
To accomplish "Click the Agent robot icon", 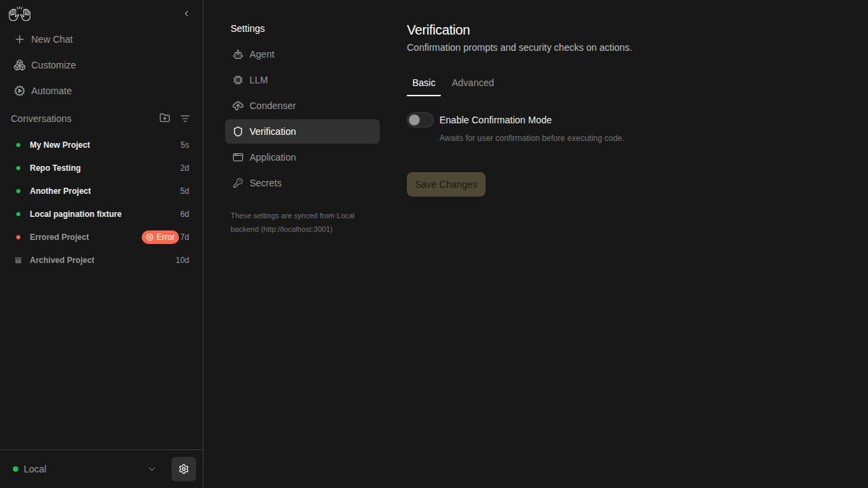I will pyautogui.click(x=238, y=54).
